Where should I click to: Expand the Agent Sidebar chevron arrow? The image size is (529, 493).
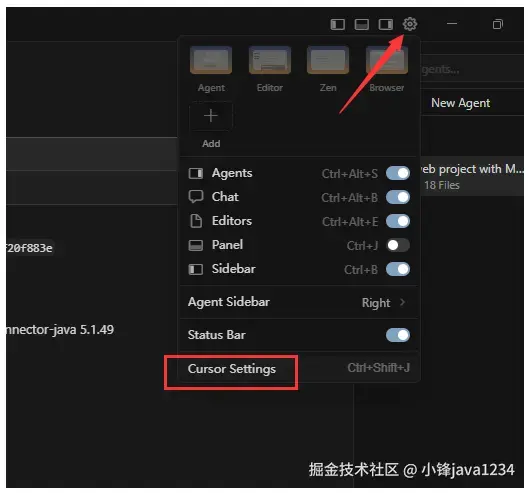(x=402, y=302)
